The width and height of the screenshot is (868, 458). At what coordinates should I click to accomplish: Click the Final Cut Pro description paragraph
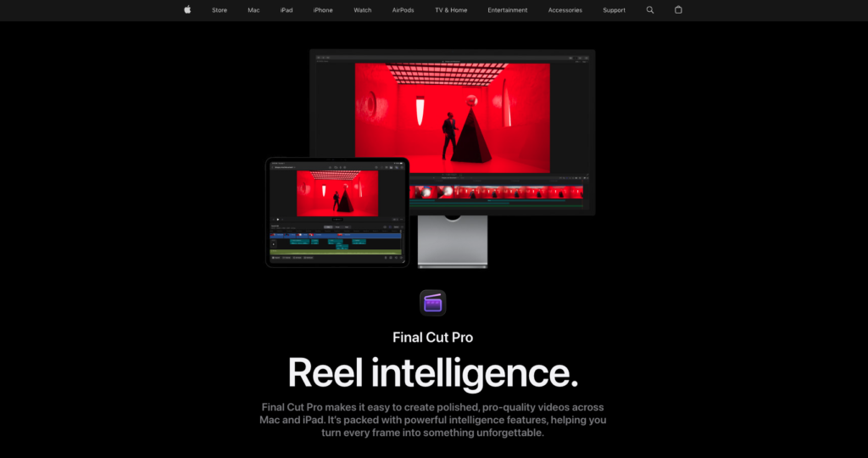(x=432, y=420)
